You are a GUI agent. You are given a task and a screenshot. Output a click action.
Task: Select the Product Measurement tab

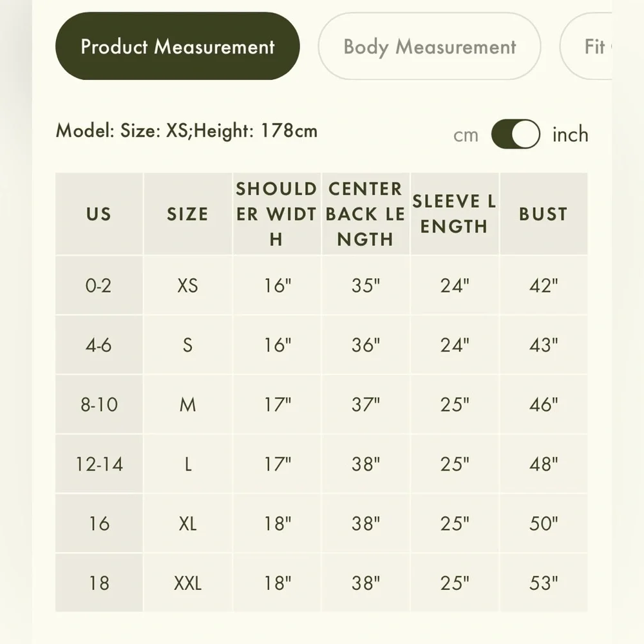(178, 46)
